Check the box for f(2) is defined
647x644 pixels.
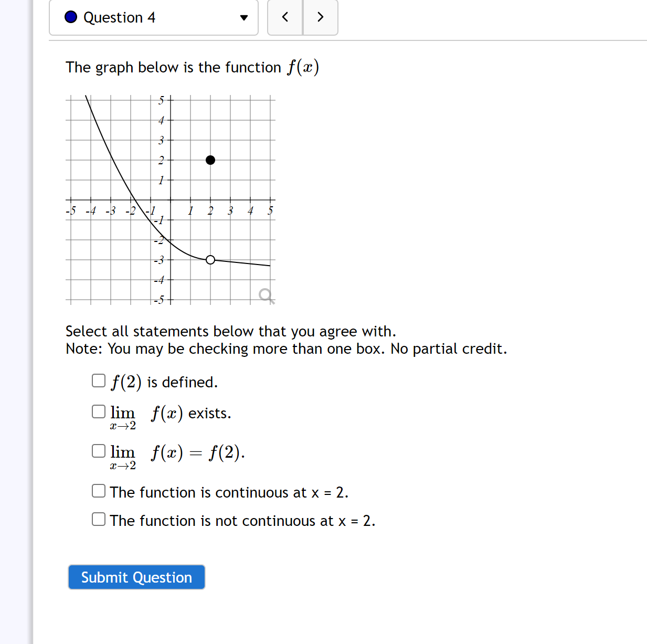click(98, 379)
